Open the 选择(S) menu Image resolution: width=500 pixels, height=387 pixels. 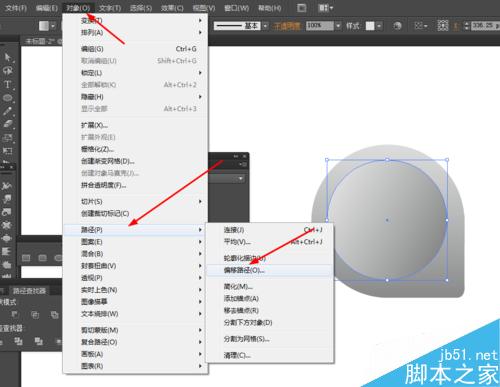click(x=141, y=8)
